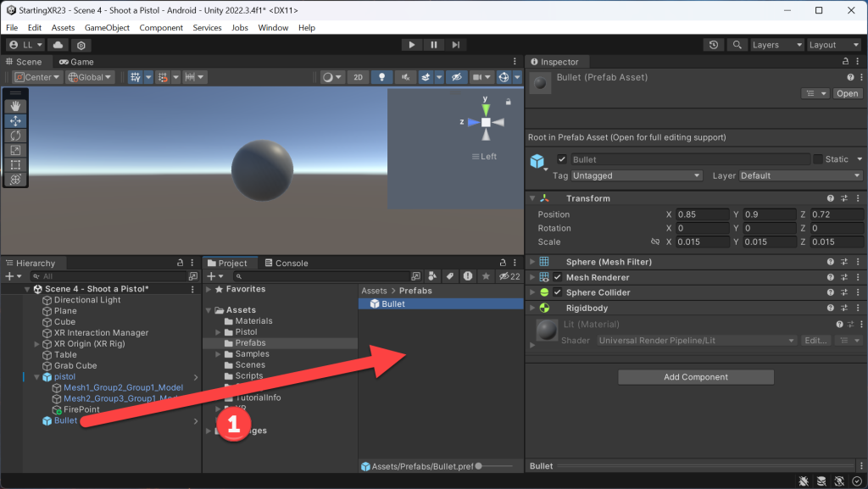Expand the Rigidbody component
The image size is (868, 489).
click(532, 308)
